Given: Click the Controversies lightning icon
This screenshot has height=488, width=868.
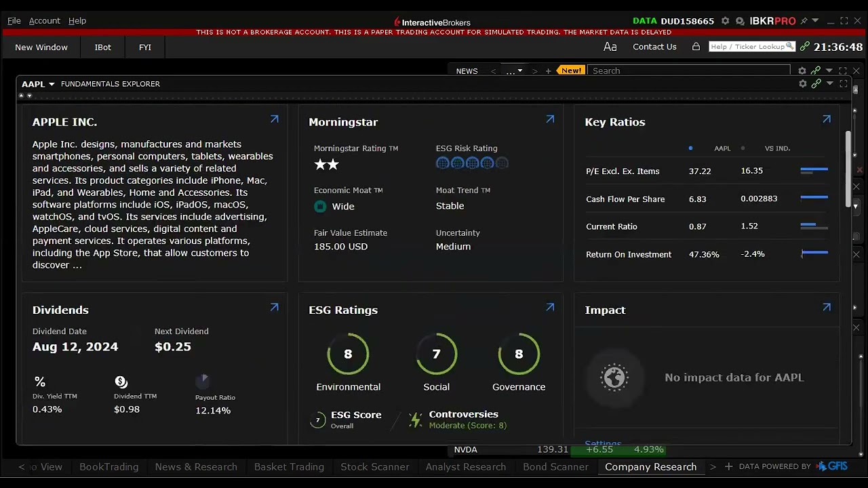Looking at the screenshot, I should tap(415, 420).
